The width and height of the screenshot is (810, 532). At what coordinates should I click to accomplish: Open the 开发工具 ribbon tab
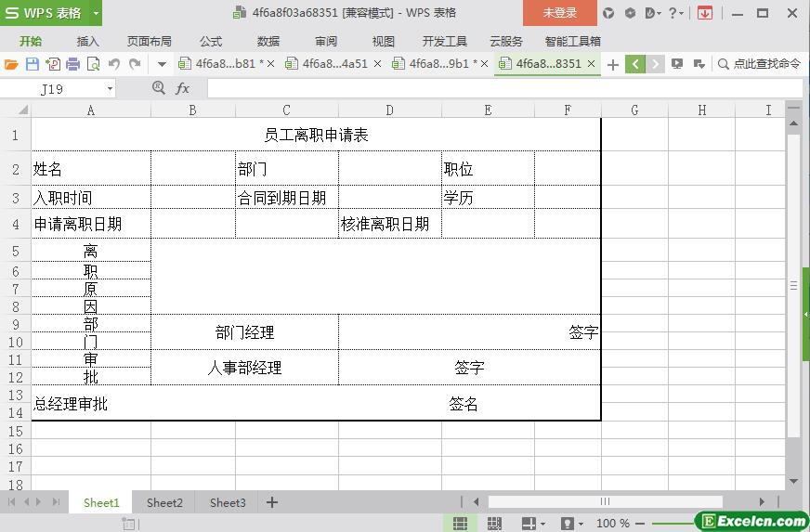click(x=444, y=42)
